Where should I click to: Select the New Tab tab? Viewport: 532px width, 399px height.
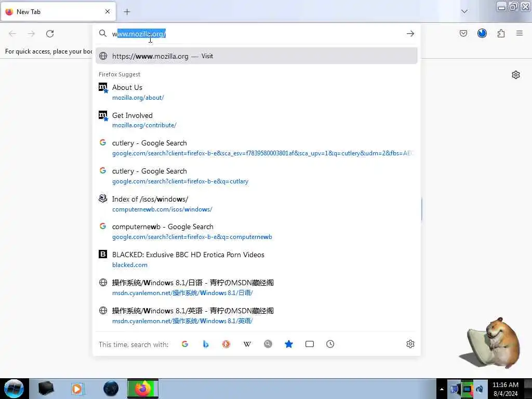point(58,12)
